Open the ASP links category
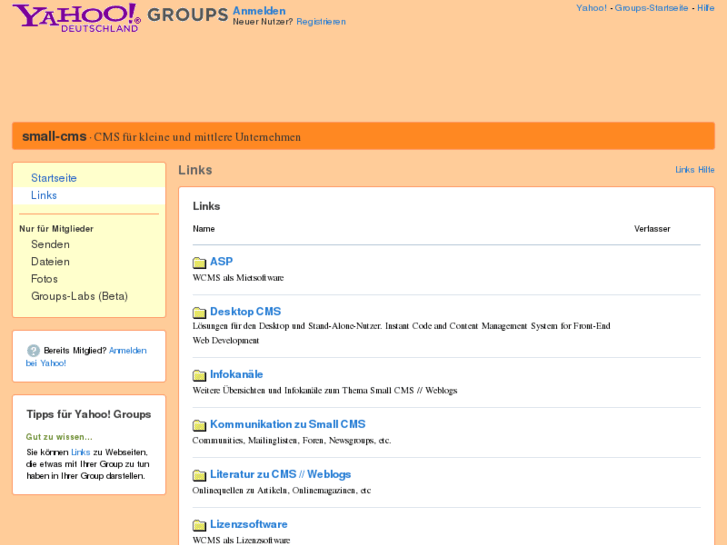The width and height of the screenshot is (727, 545). point(221,262)
